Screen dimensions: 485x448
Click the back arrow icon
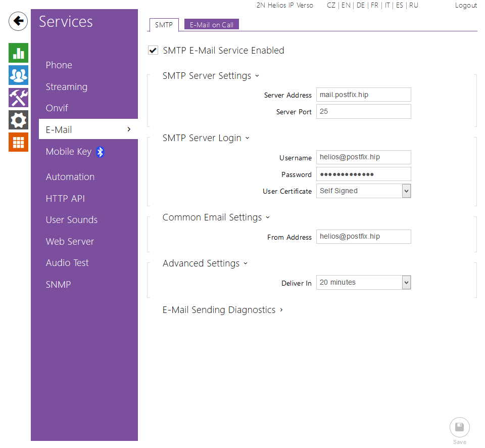click(x=18, y=21)
